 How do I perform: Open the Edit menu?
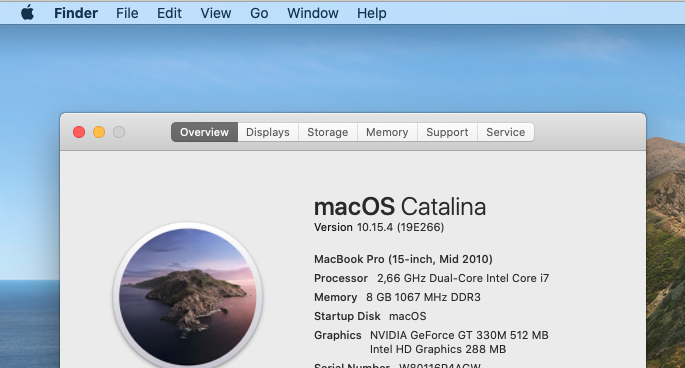(169, 13)
